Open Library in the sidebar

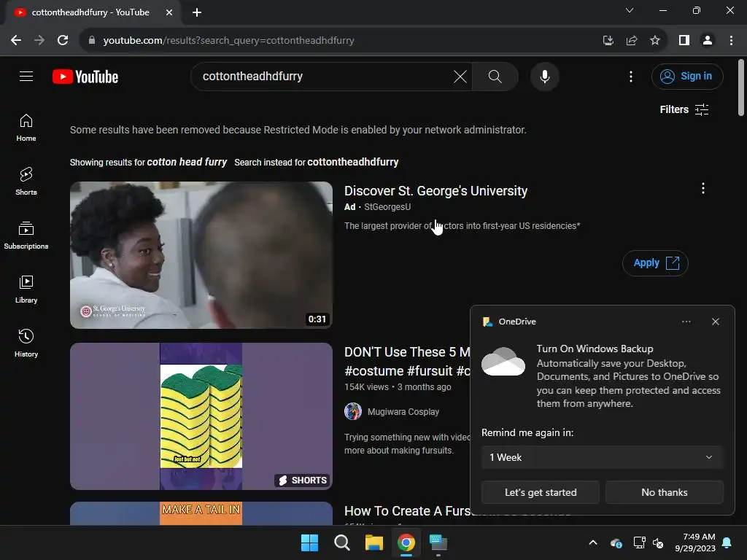pyautogui.click(x=26, y=289)
